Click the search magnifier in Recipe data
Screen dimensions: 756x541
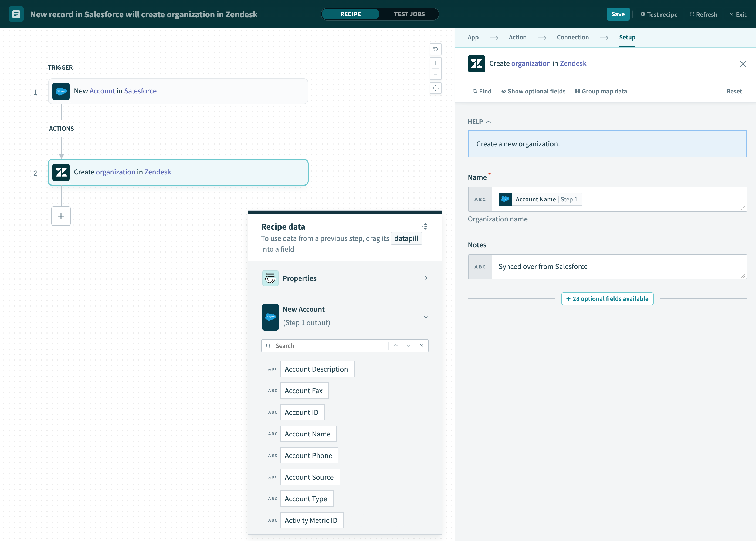[x=268, y=345]
